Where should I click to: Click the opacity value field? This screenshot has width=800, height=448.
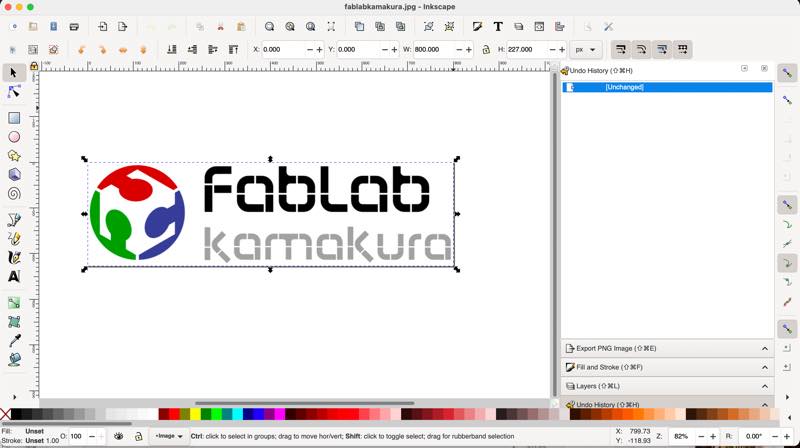(78, 436)
